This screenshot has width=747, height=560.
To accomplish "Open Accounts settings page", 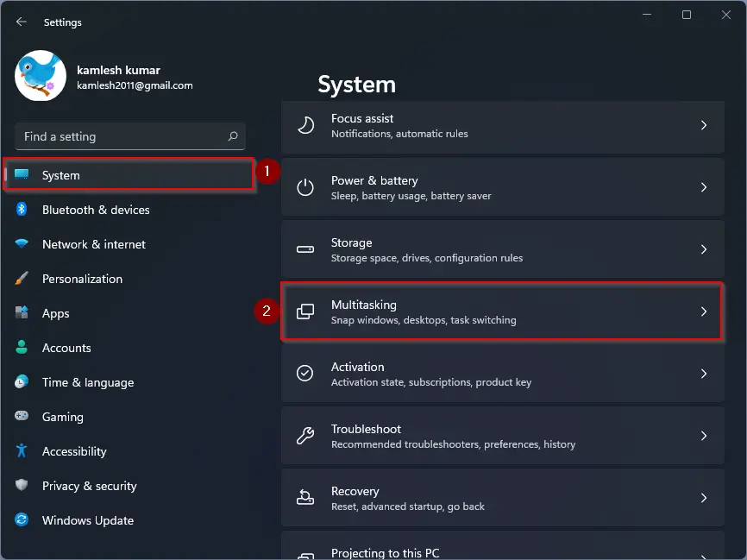I will tap(129, 348).
